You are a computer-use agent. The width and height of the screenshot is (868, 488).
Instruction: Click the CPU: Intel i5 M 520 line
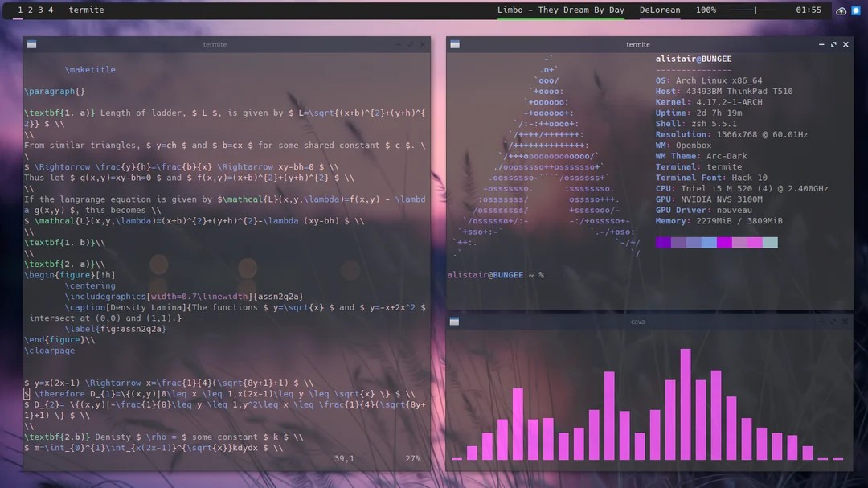pos(742,188)
